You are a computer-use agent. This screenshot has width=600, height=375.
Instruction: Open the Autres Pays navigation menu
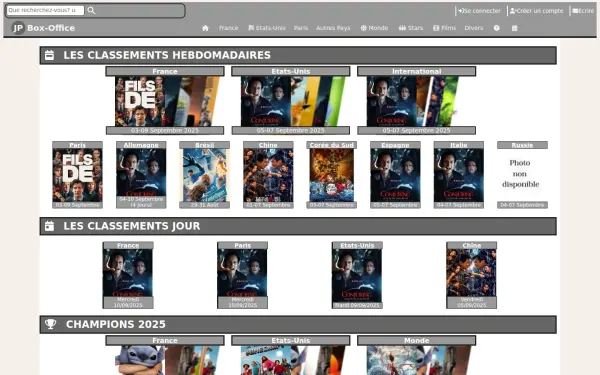click(x=333, y=28)
